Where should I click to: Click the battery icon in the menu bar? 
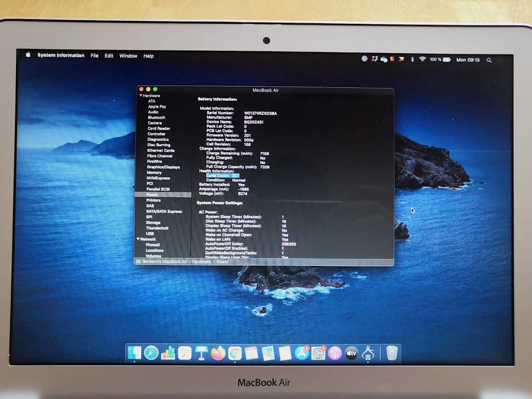click(446, 60)
